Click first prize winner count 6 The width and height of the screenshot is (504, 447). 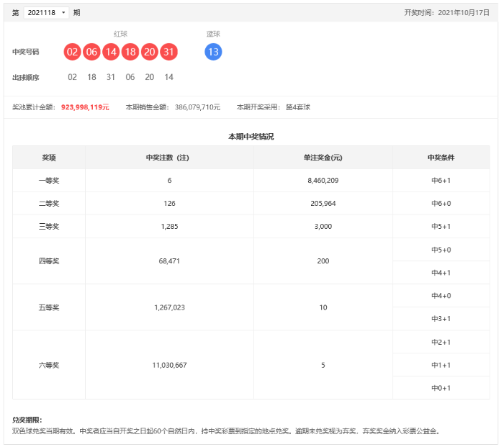pyautogui.click(x=169, y=181)
